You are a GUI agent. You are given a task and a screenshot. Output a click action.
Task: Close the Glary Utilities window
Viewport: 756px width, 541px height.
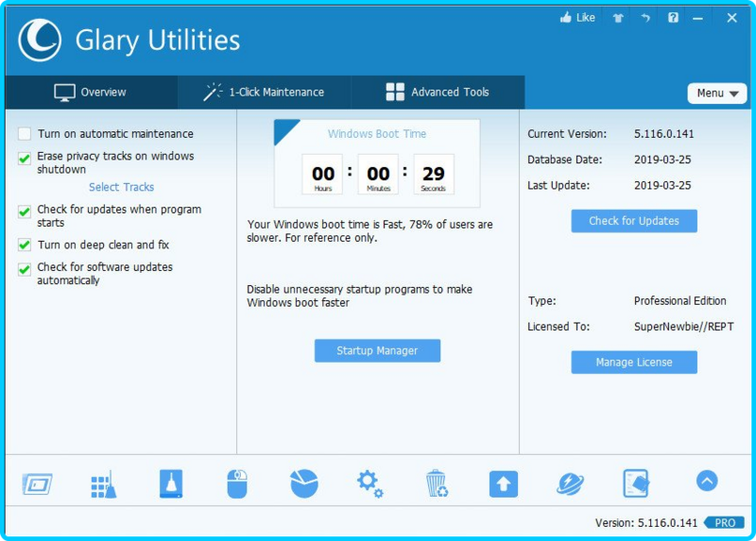731,18
